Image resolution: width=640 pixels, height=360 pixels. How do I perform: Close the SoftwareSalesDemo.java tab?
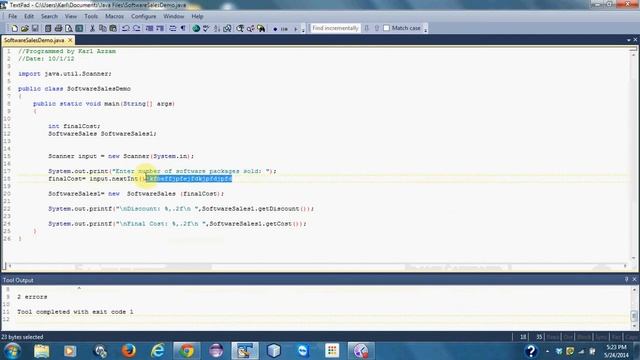(x=70, y=40)
